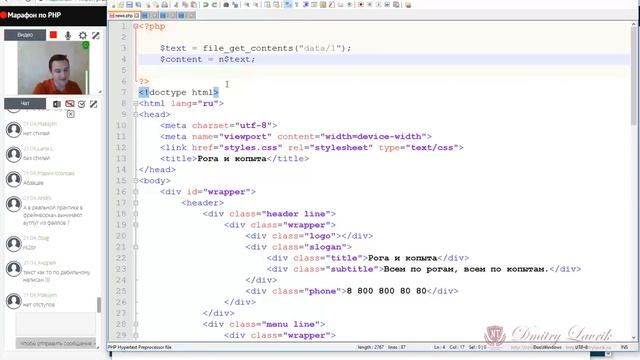Collapse the "header line" div fold marker
This screenshot has height=360, width=640.
(136, 214)
